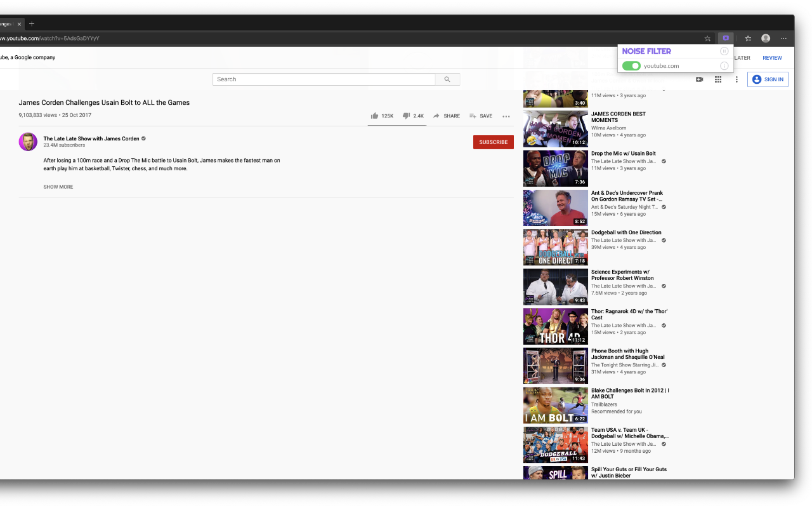Open I AM BOLT video thumbnail
This screenshot has height=508, width=812.
pos(556,405)
